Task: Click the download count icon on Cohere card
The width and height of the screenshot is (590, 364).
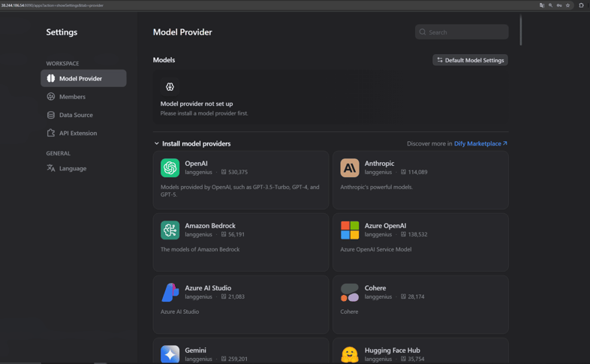Action: [x=403, y=296]
